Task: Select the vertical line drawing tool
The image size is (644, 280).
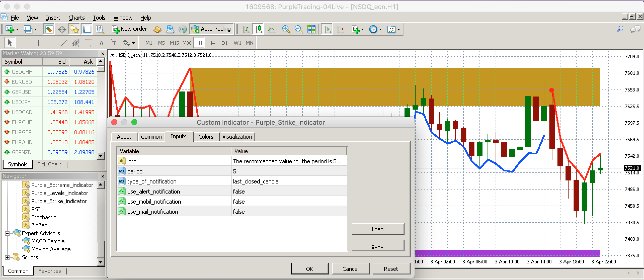Action: point(38,43)
